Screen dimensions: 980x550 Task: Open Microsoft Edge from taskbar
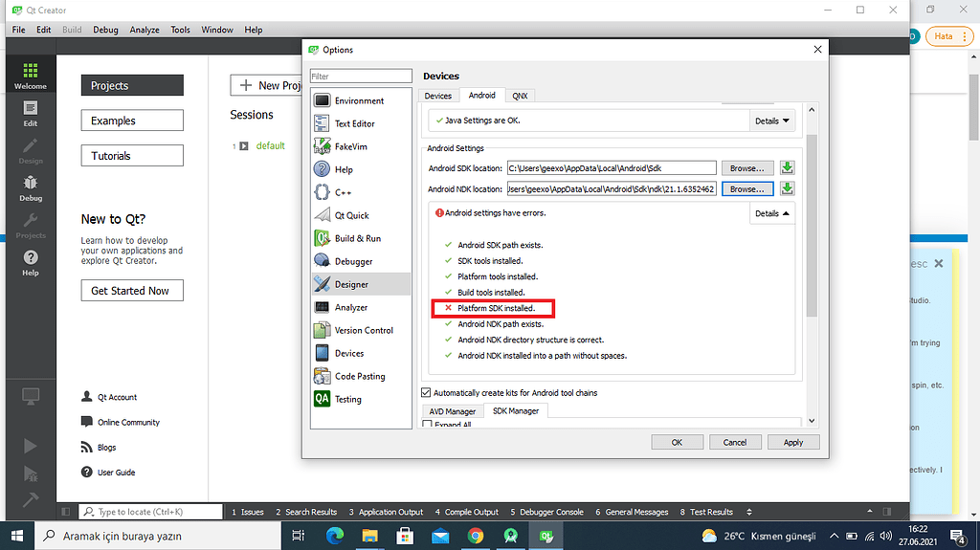coord(335,536)
